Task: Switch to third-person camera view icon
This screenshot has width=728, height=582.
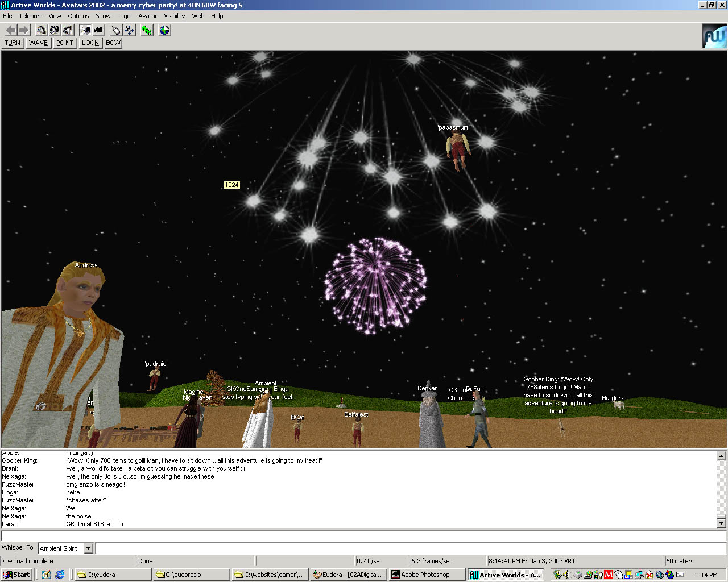Action: [x=99, y=30]
